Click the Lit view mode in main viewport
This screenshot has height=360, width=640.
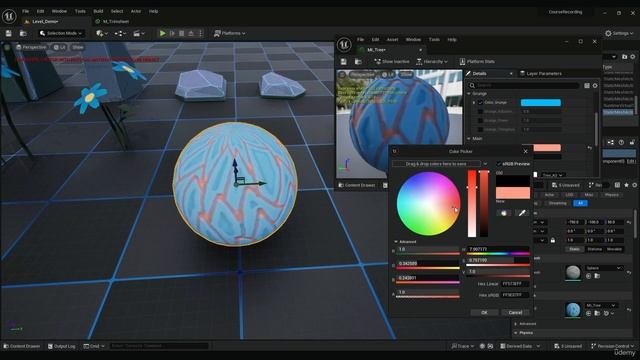[60, 47]
